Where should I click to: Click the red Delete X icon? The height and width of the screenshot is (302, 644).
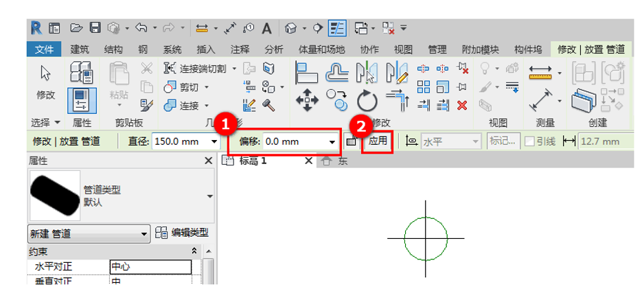(x=462, y=105)
